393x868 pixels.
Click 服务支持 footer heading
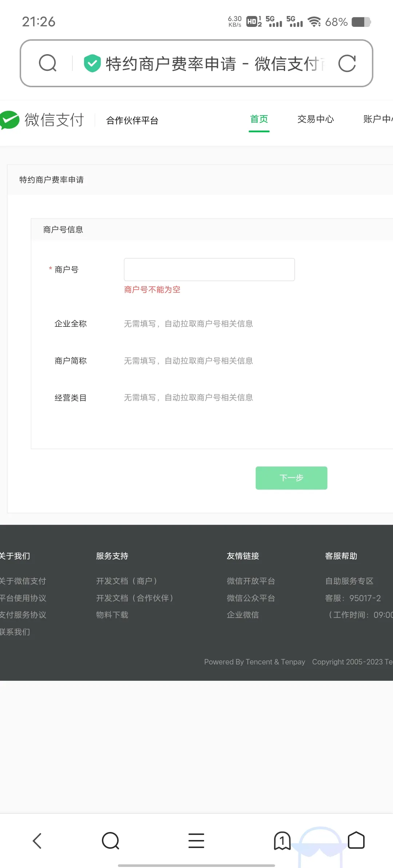[x=112, y=556]
